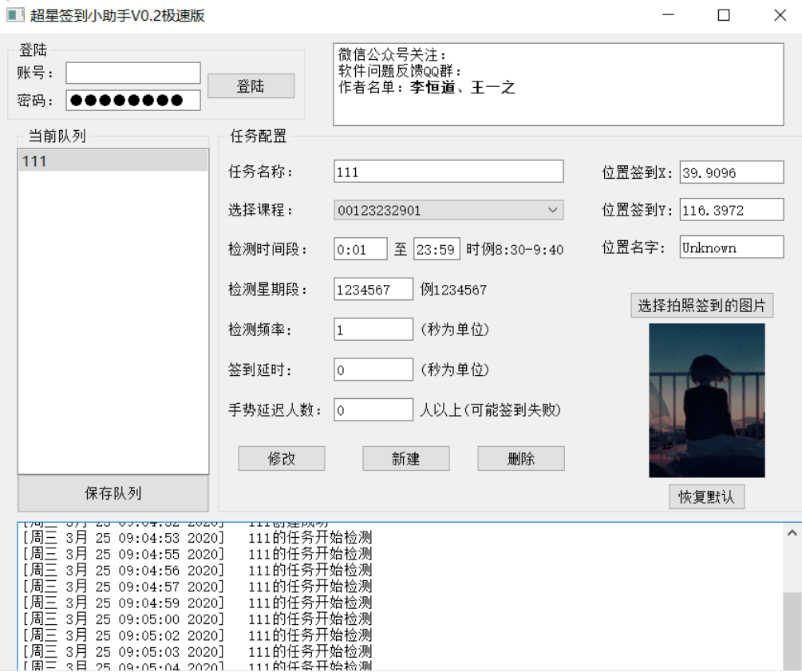
Task: Restore defaults with 恢复默认 button
Action: pos(706,496)
